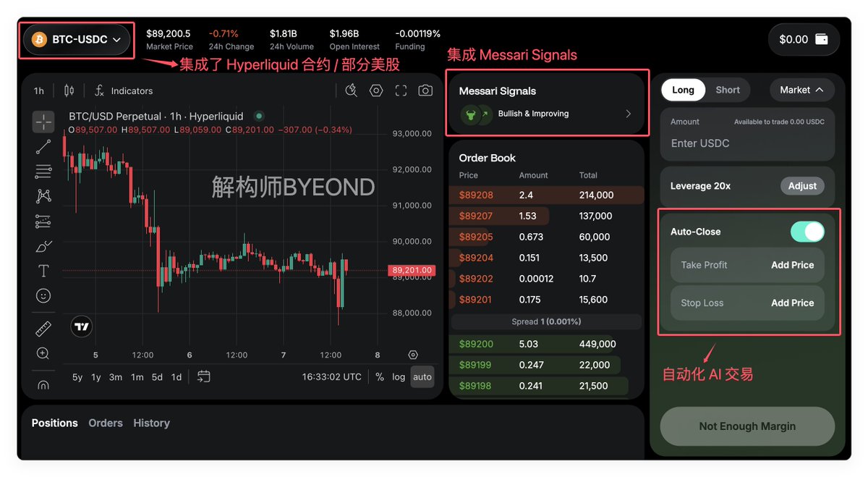The width and height of the screenshot is (868, 477).
Task: Click bid price $89198 in order book
Action: (476, 386)
